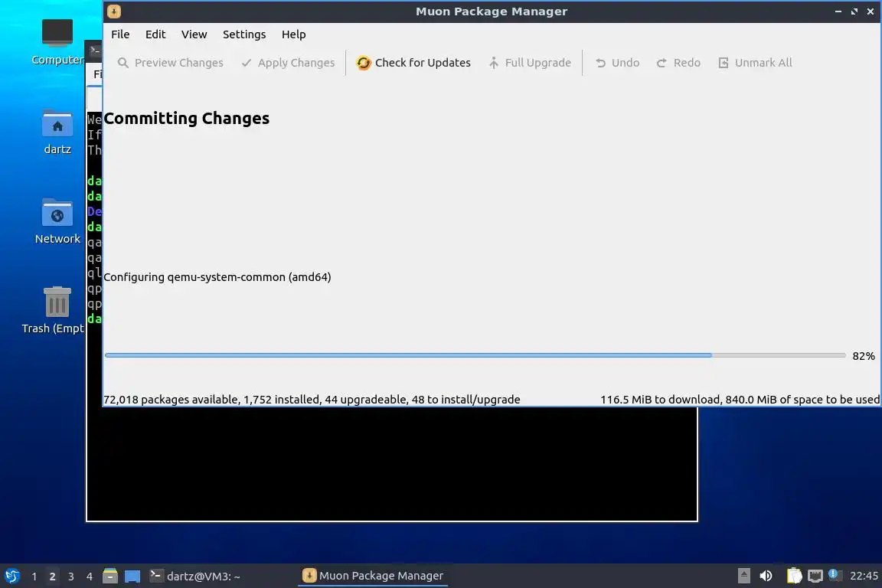The image size is (882, 588).
Task: Click the download size status text
Action: [x=740, y=400]
